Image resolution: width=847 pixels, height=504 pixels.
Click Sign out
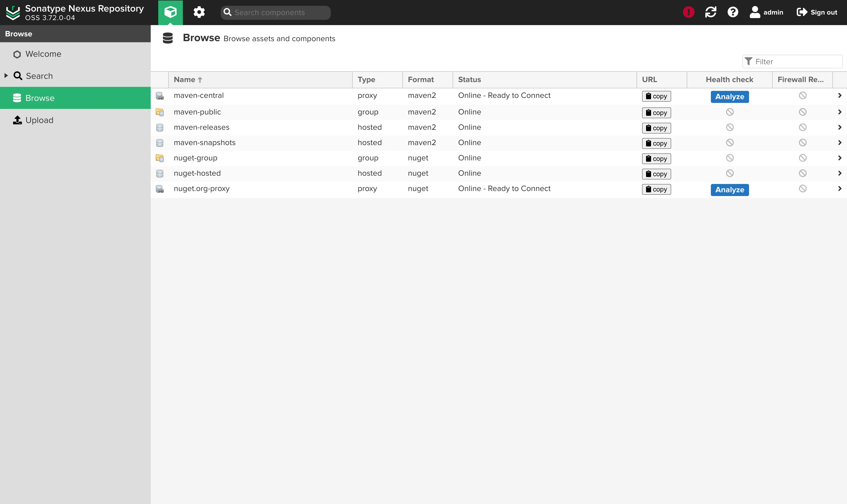click(817, 12)
